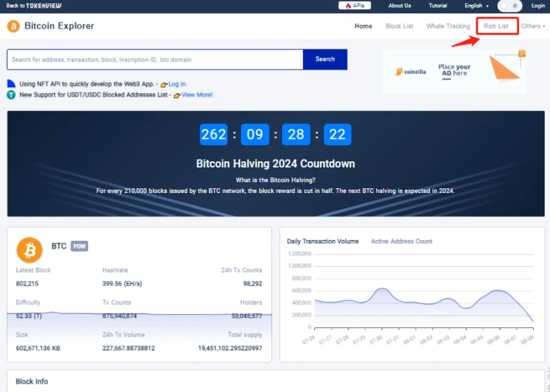Viewport: 550px width, 392px height.
Task: Click the Total supply value 19,451,102.295220997
Action: (x=229, y=348)
